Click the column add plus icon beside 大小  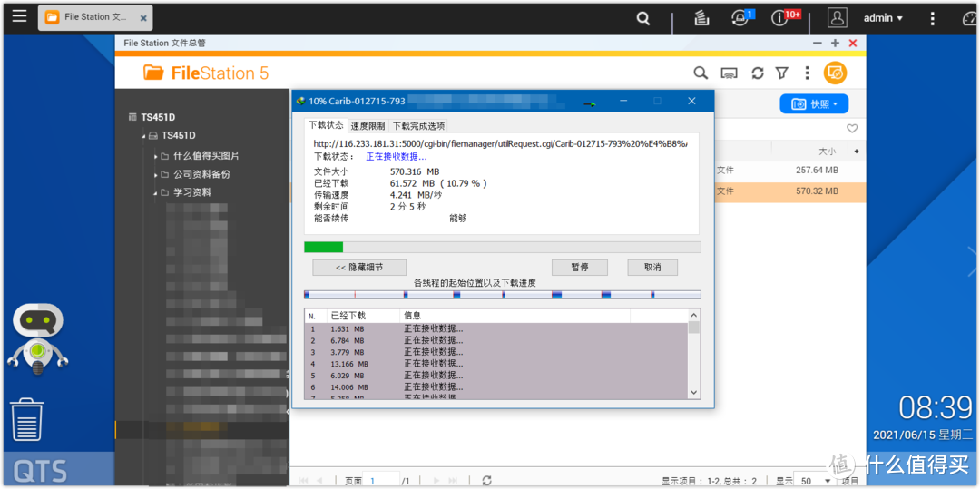[857, 152]
